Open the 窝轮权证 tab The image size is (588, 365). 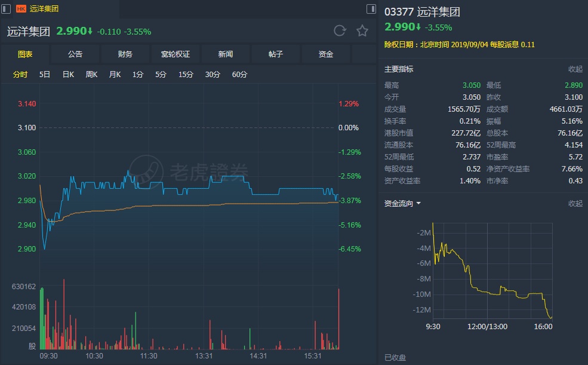pos(175,54)
